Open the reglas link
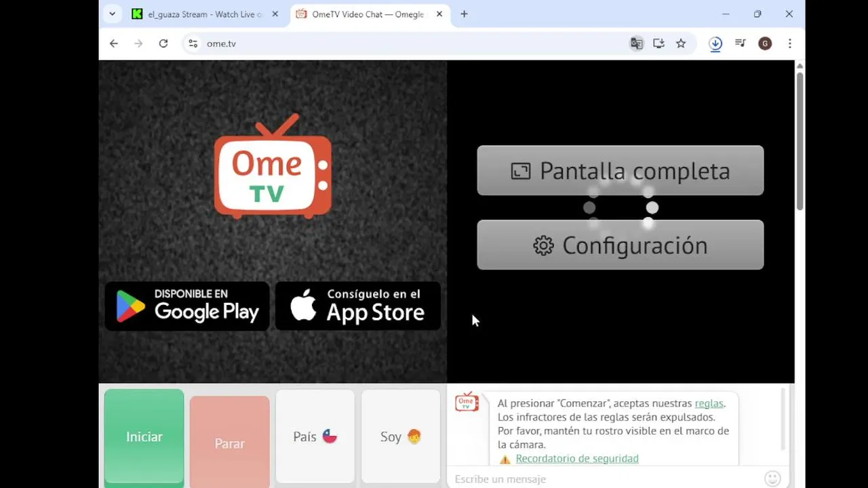Image resolution: width=868 pixels, height=488 pixels. pyautogui.click(x=709, y=403)
